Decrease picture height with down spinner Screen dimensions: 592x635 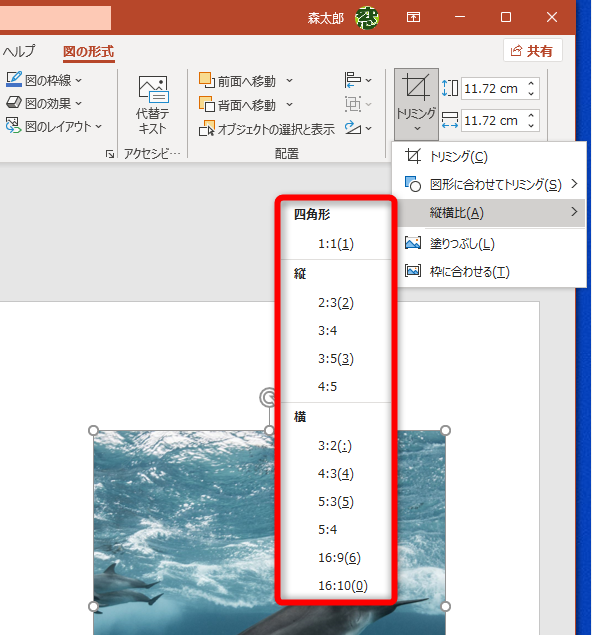(x=531, y=94)
